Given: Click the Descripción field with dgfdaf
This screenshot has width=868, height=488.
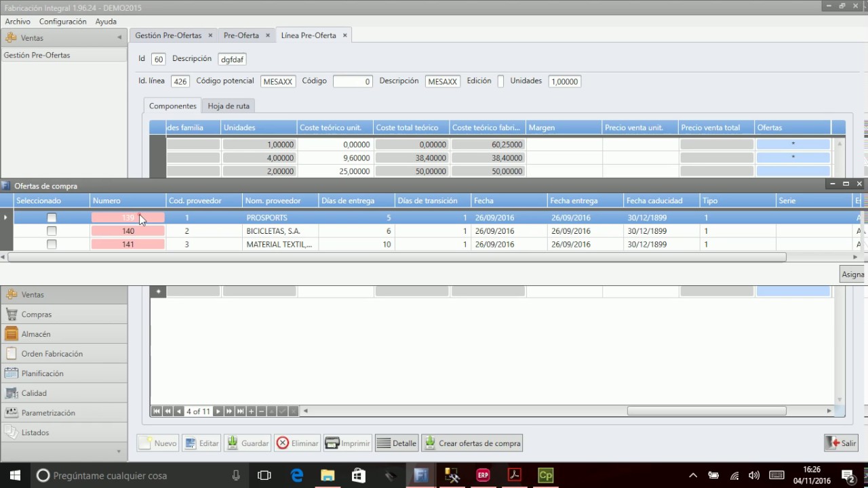Looking at the screenshot, I should 232,59.
